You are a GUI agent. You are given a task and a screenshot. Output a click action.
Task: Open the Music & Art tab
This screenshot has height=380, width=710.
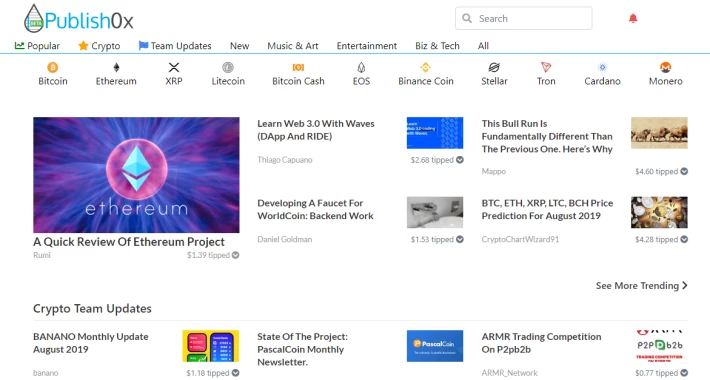pyautogui.click(x=293, y=46)
